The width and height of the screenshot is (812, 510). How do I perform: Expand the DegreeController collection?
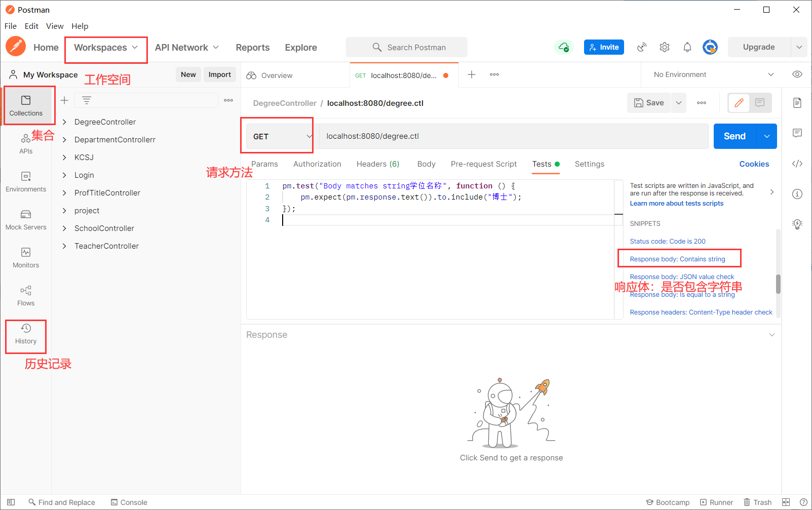click(105, 122)
